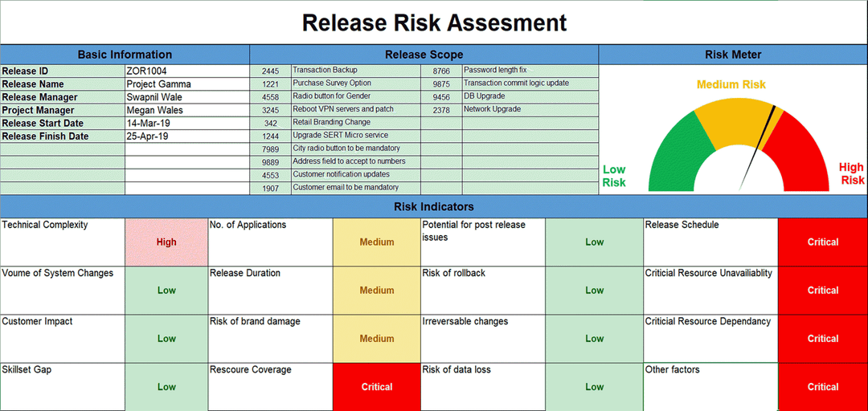
Task: Select the No. of Applications Medium rating
Action: click(x=376, y=242)
